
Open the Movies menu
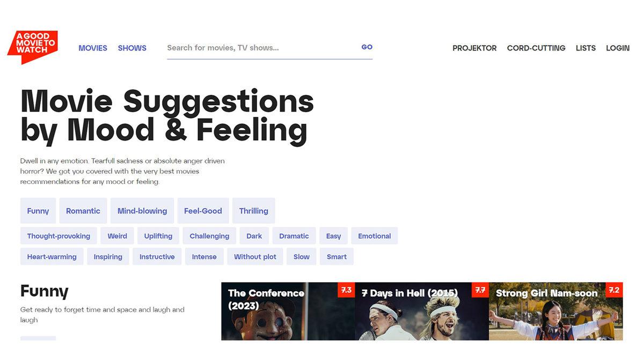click(x=93, y=48)
